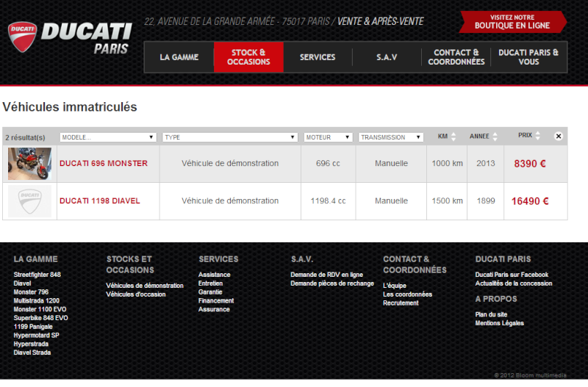Open footer link Recrutement
Image resolution: width=588 pixels, height=387 pixels.
(401, 303)
